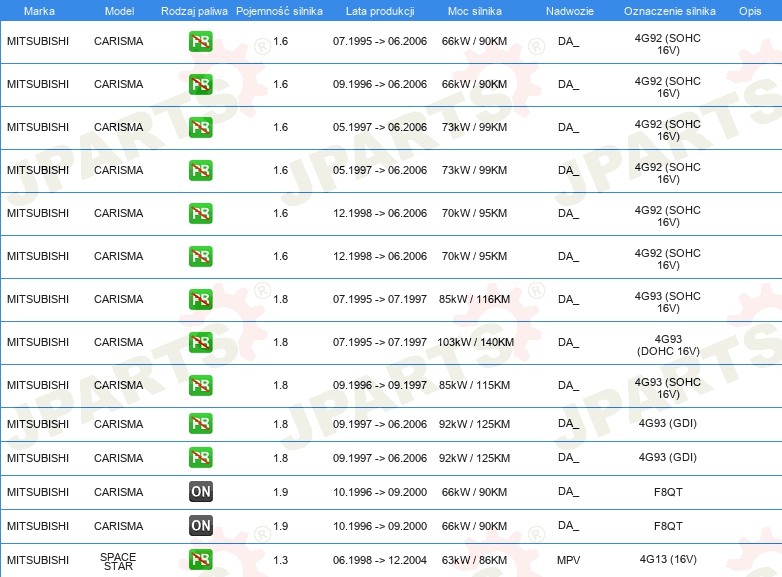The width and height of the screenshot is (782, 577).
Task: Click the Marka column header
Action: coord(39,11)
